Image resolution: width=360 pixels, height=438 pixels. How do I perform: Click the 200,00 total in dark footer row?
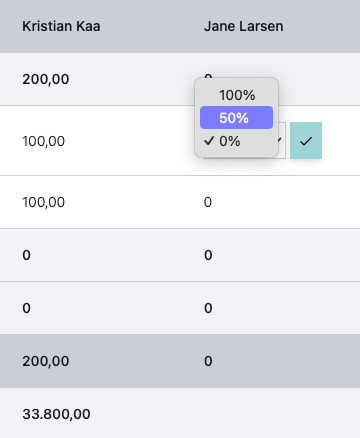tap(46, 361)
